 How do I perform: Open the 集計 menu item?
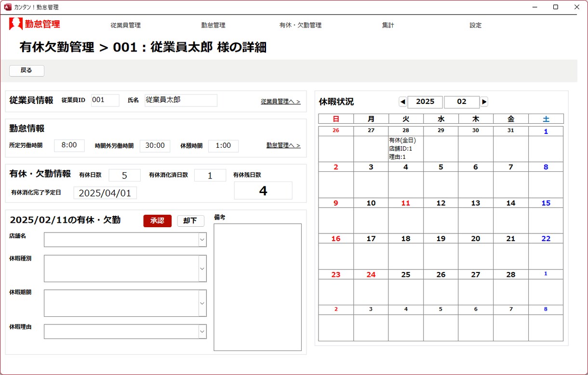pyautogui.click(x=388, y=25)
